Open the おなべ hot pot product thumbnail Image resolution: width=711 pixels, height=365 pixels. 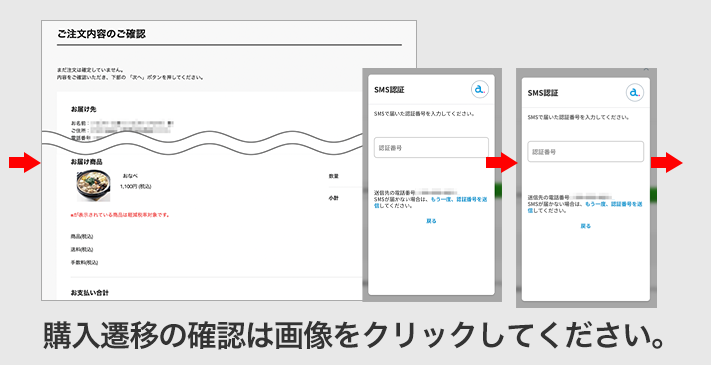[93, 186]
